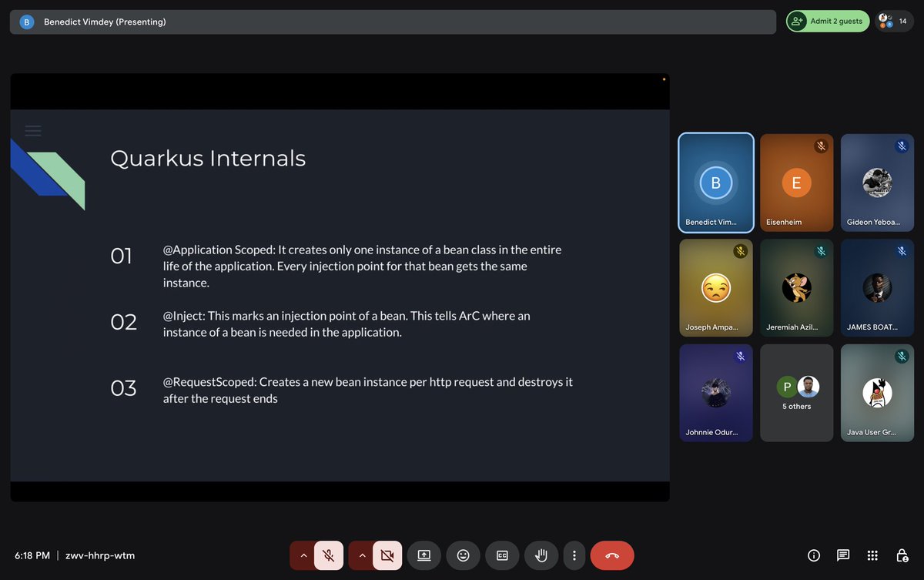This screenshot has width=924, height=580.
Task: Open meeting details info icon
Action: pos(814,555)
